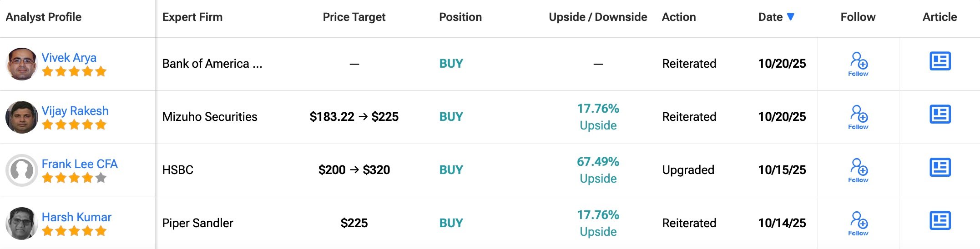The image size is (980, 249).
Task: Go to Frank Lee CFA's profile
Action: click(x=80, y=164)
